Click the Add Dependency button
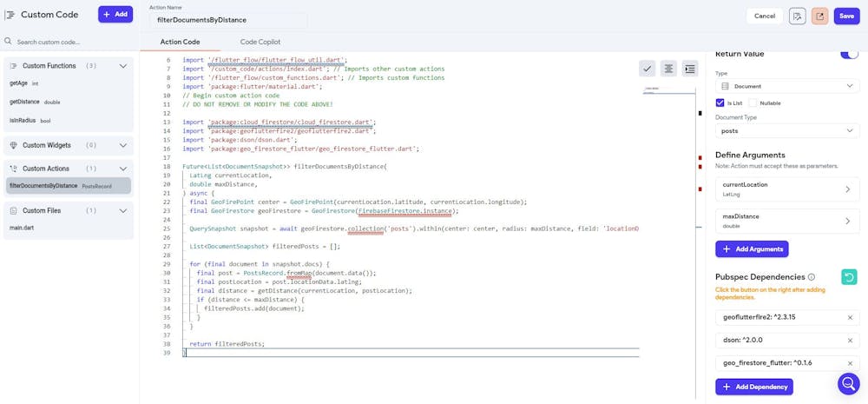Screen dimensions: 868x404 754,387
